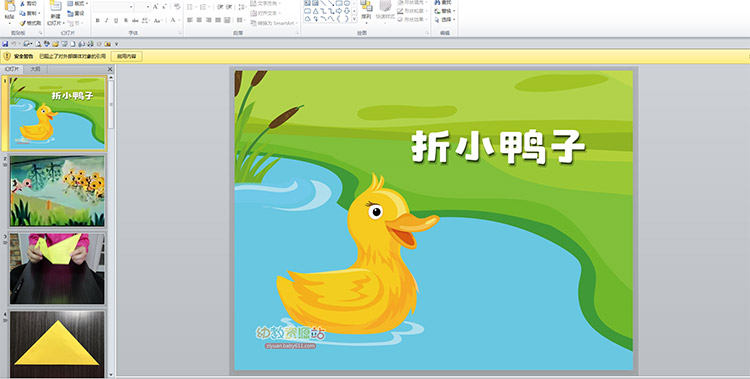The width and height of the screenshot is (750, 379).
Task: Click the slide panel vertical scrollbar
Action: [110, 225]
